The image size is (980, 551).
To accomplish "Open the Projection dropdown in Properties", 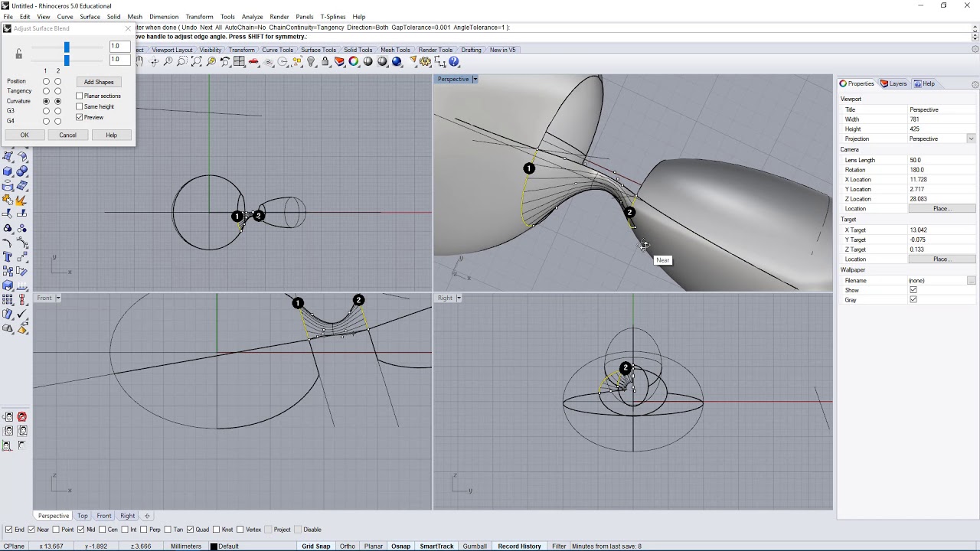I will click(942, 139).
